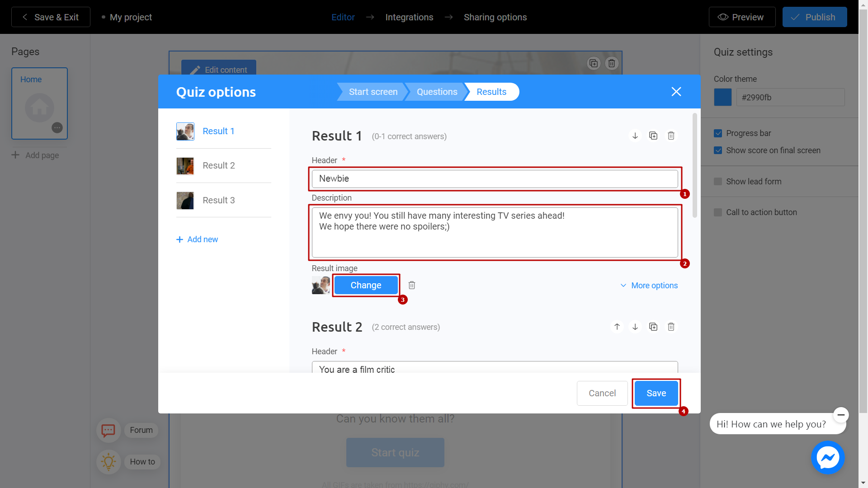Enable Show score on final screen
Screen dimensions: 868x488
click(x=718, y=150)
